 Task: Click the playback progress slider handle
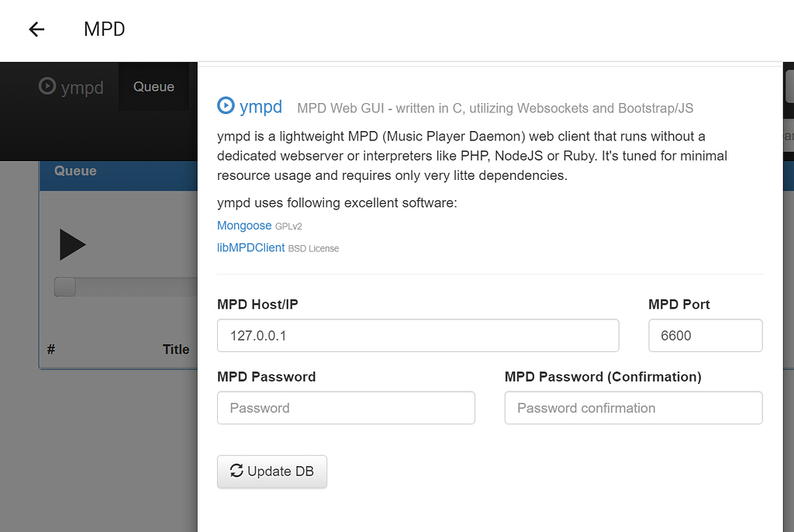pyautogui.click(x=64, y=286)
